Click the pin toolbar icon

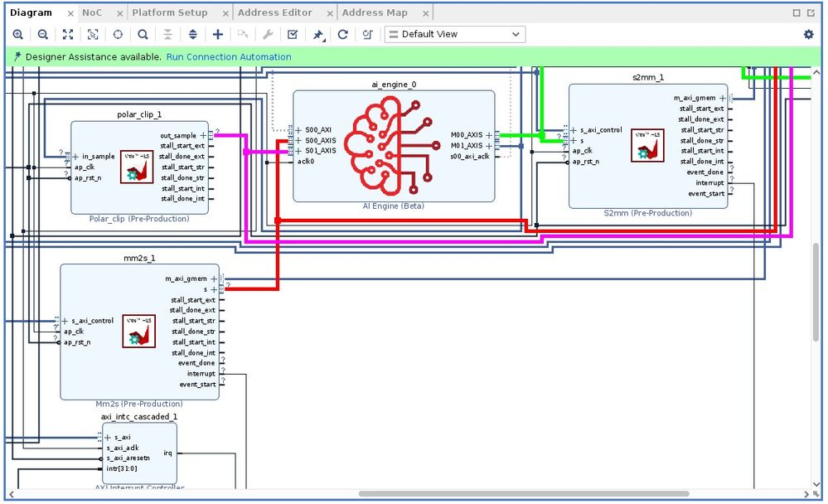click(318, 34)
